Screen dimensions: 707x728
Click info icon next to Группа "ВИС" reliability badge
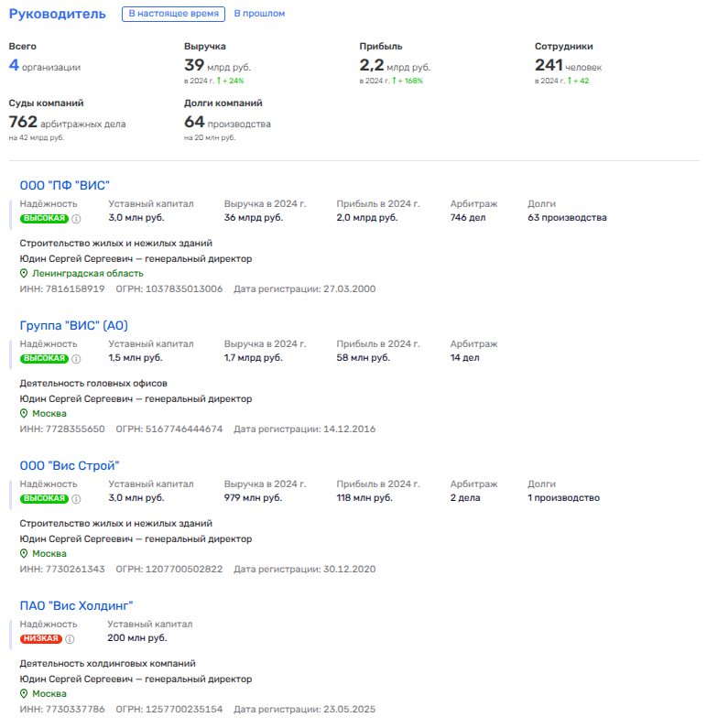click(x=77, y=359)
